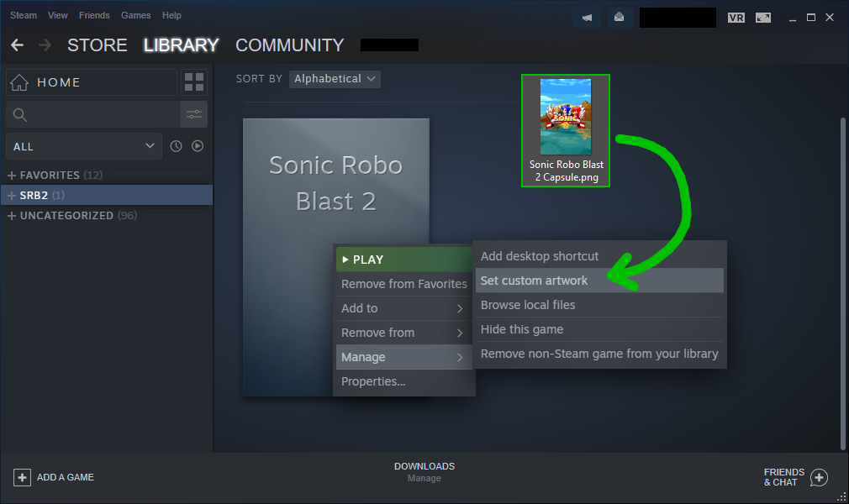Screen dimensions: 849x504
Task: Open the Manage submenu entry
Action: tap(404, 357)
